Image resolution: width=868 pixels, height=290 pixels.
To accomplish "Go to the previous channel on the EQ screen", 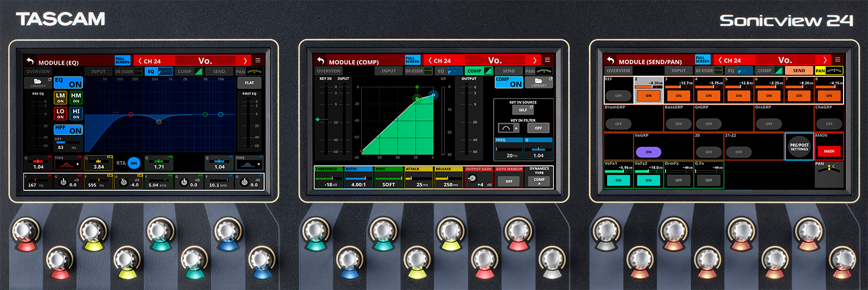I will click(x=140, y=61).
